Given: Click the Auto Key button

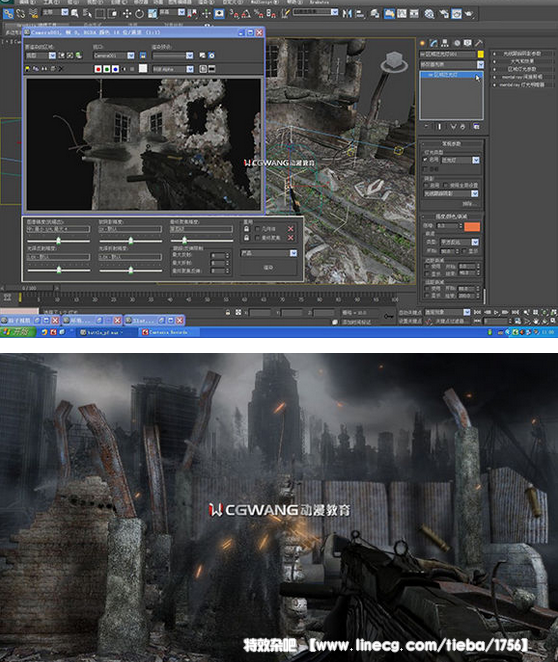Looking at the screenshot, I should point(409,312).
